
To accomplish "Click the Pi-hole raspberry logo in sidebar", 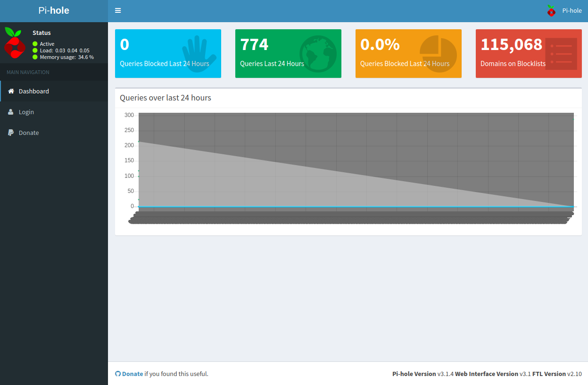I will tap(14, 42).
